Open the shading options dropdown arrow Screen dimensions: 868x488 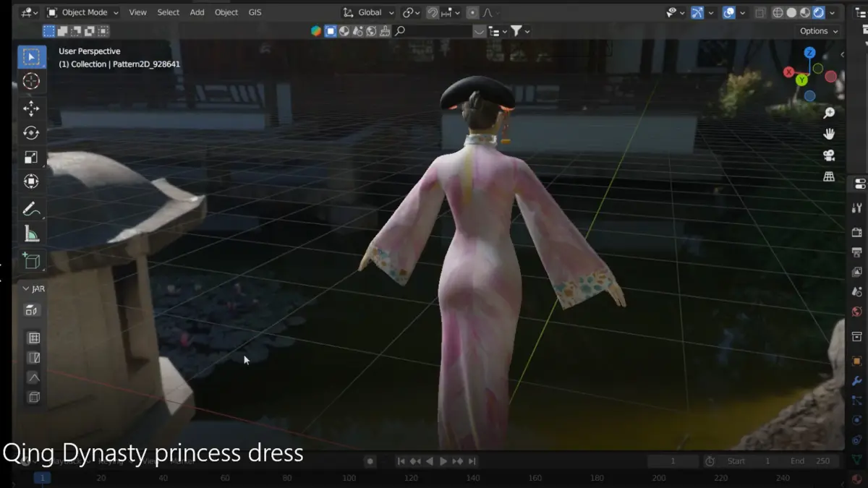(x=833, y=12)
